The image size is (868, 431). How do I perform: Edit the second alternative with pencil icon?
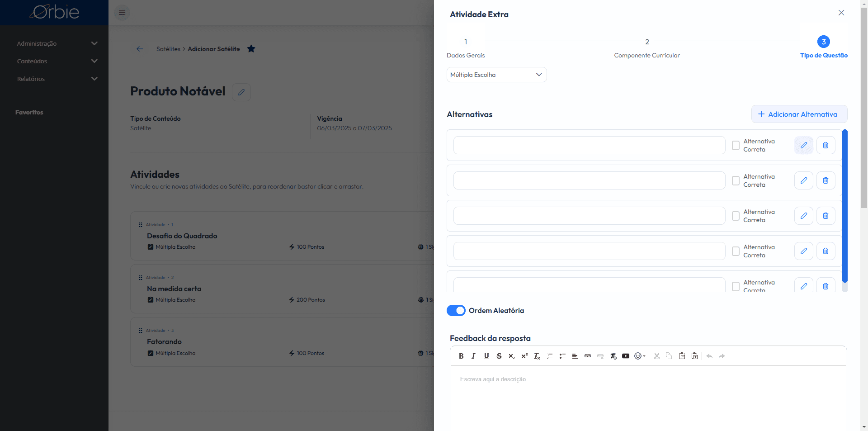click(804, 180)
